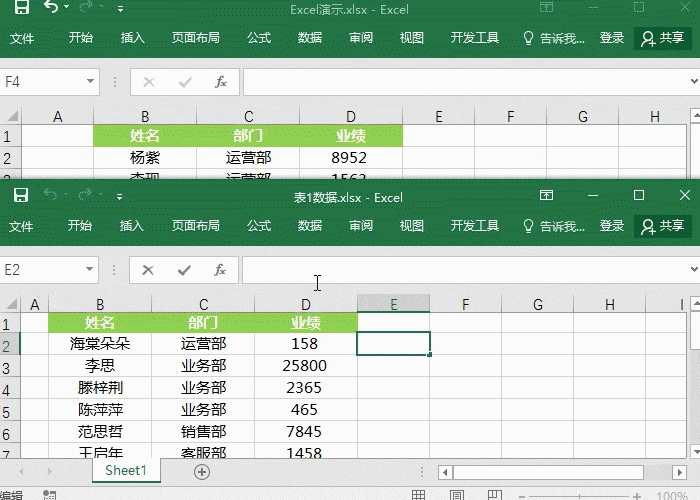Viewport: 700px width, 500px height.
Task: Expand formula bar in lower window
Action: [x=693, y=270]
